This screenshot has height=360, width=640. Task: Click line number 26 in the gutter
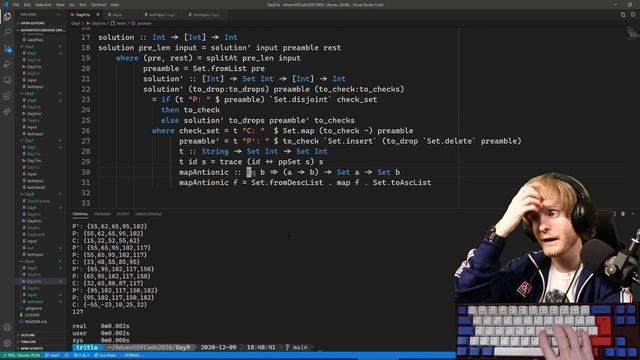[85, 131]
